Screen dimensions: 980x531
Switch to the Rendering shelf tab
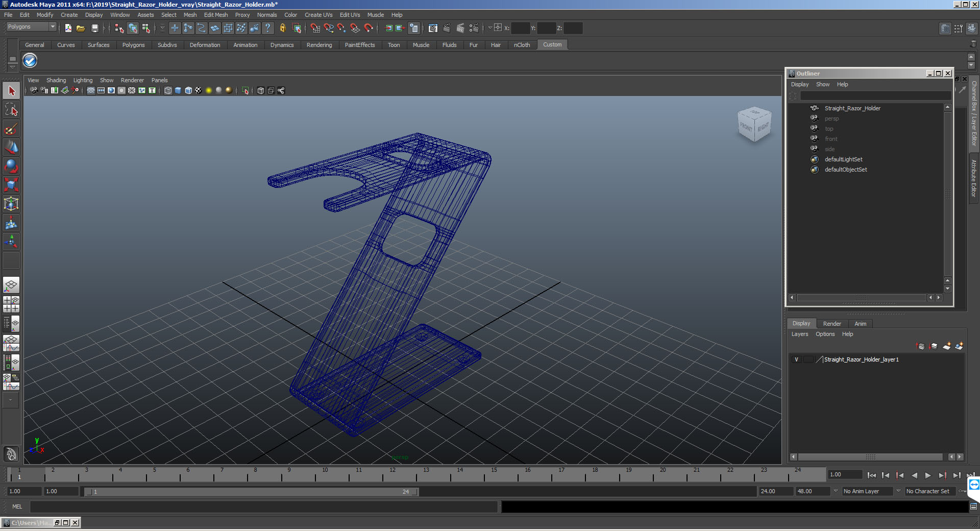click(319, 45)
